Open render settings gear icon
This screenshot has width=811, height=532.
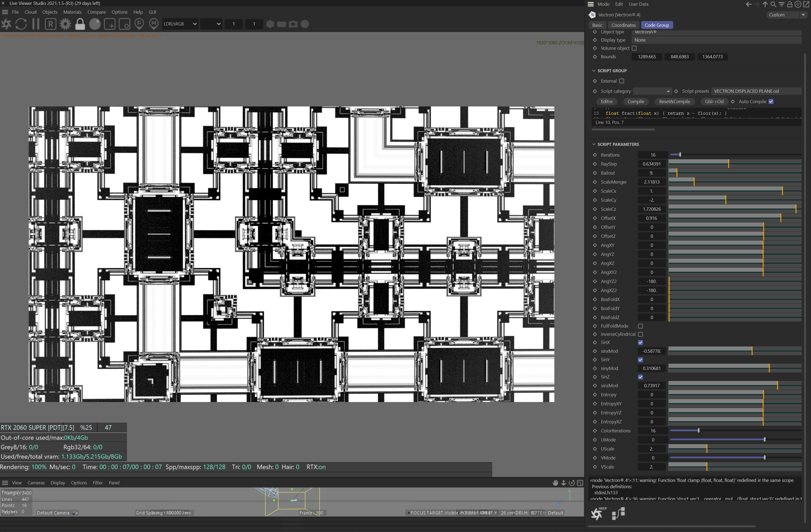(65, 24)
